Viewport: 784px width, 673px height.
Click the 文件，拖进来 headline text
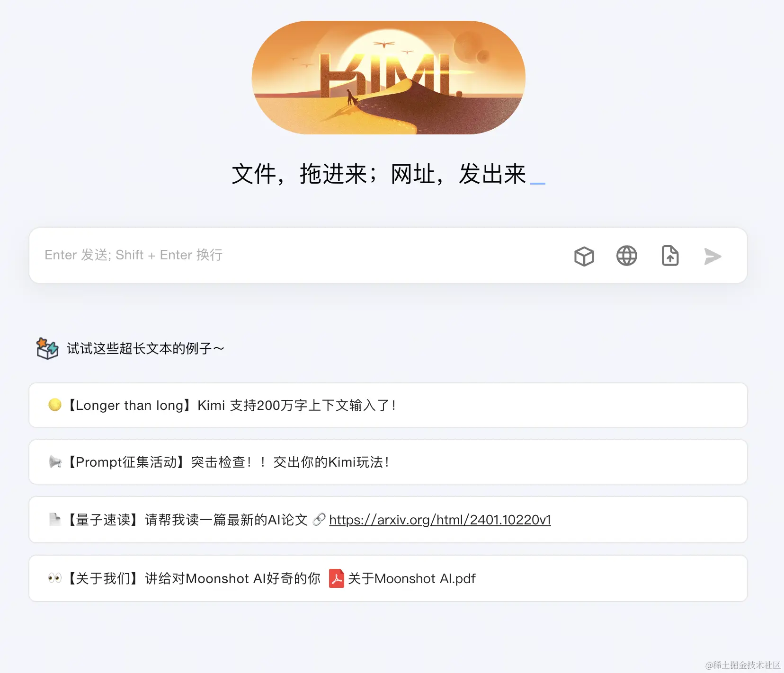tap(304, 174)
